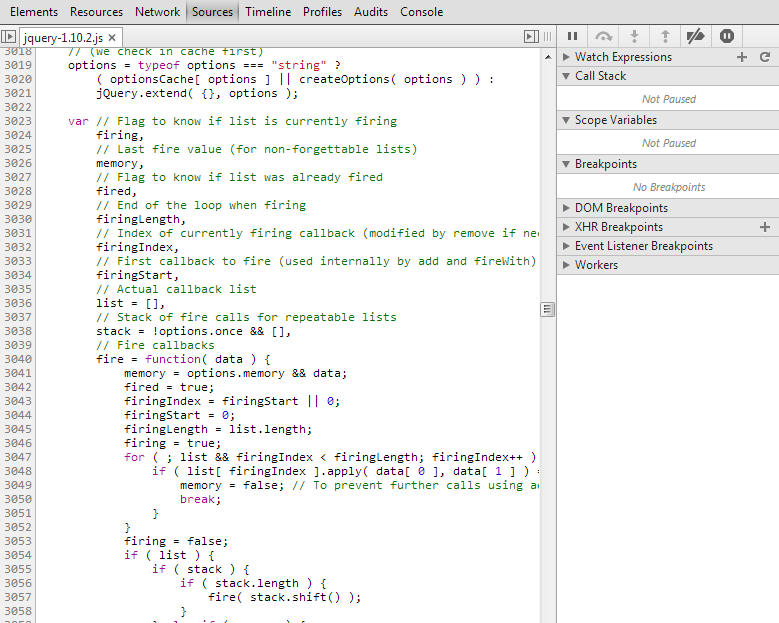
Task: Hide the debugger sidebar panel
Action: (531, 36)
